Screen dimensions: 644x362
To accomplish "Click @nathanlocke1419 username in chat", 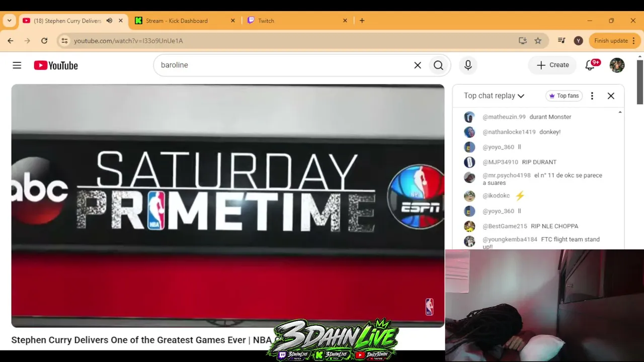I will pos(509,132).
